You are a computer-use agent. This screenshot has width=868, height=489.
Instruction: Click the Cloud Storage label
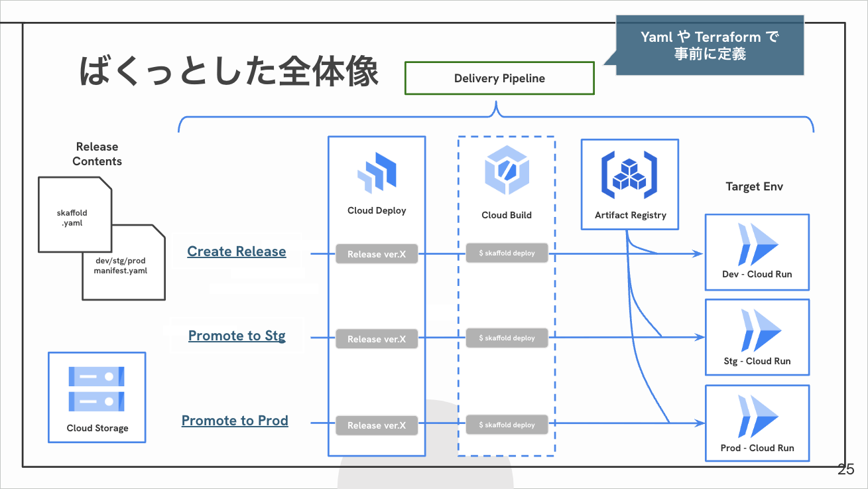[x=97, y=428]
